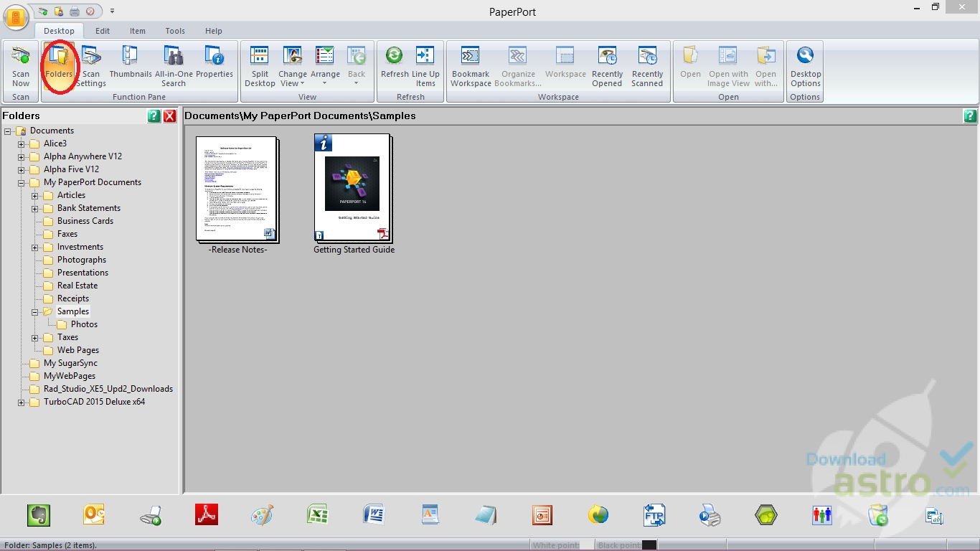Click the help icon beside the Samples path
The height and width of the screenshot is (551, 980).
(970, 116)
